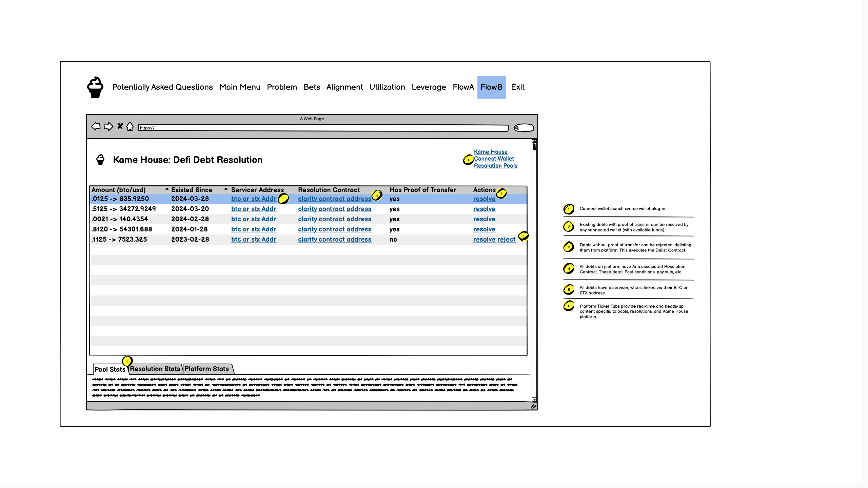Click the browser back arrow icon
Viewport: 868px width, 488px height.
pos(96,126)
